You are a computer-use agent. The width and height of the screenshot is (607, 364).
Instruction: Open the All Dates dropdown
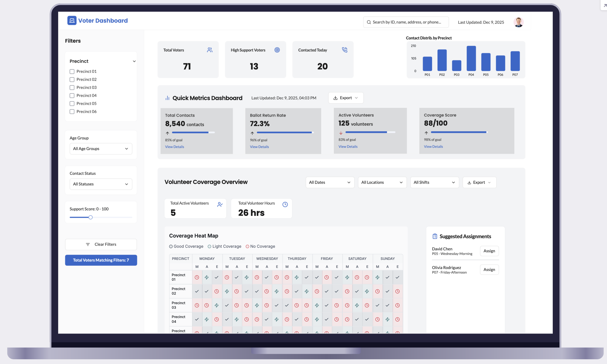tap(330, 183)
